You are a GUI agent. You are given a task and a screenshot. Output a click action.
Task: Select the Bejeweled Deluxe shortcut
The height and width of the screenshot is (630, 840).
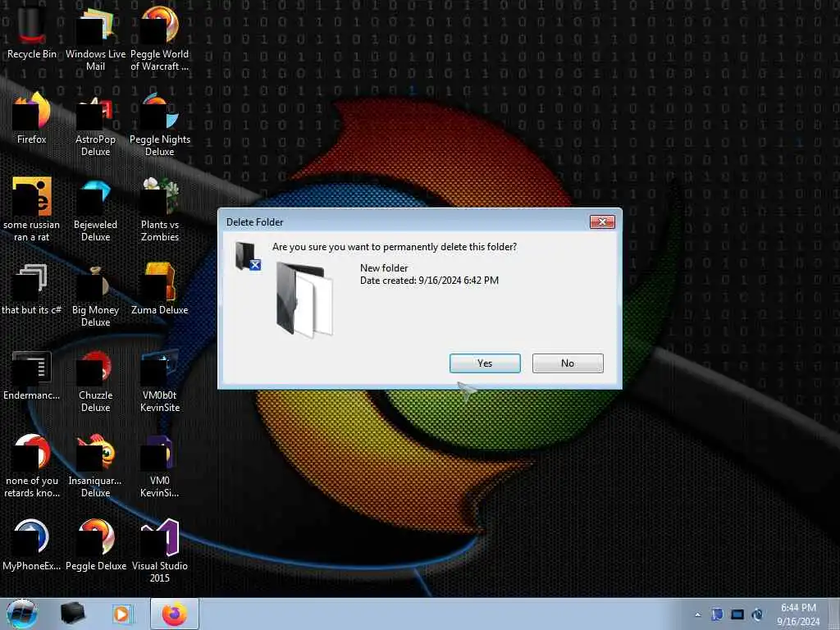coord(95,209)
